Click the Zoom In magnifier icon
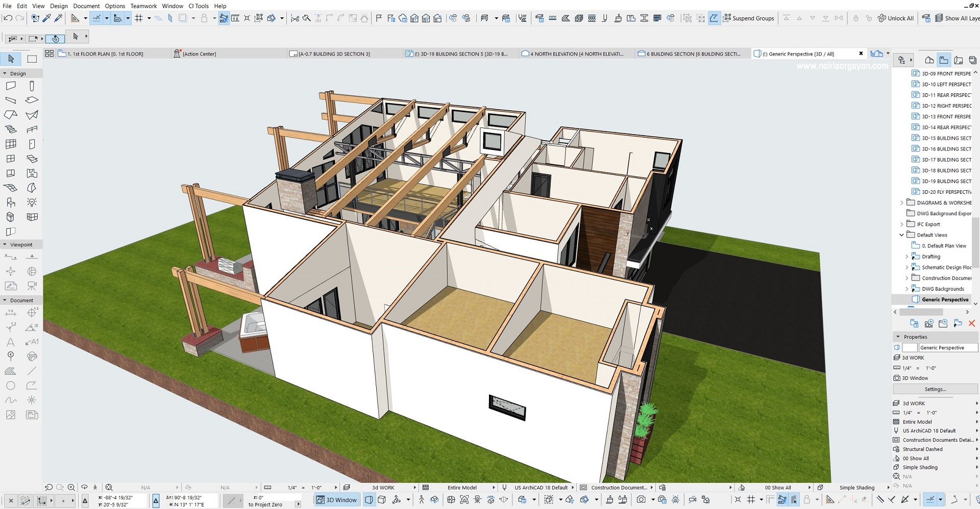This screenshot has height=509, width=980. point(71,488)
